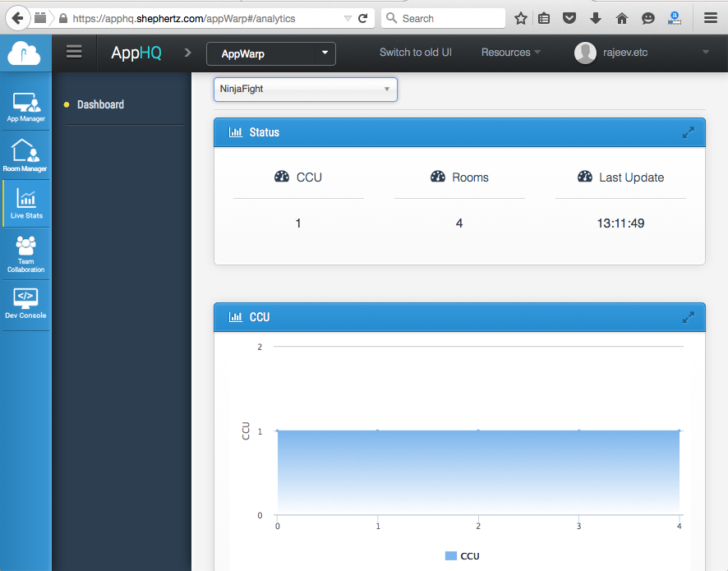Expand the Status panel to fullscreen
The width and height of the screenshot is (728, 571).
[x=689, y=132]
